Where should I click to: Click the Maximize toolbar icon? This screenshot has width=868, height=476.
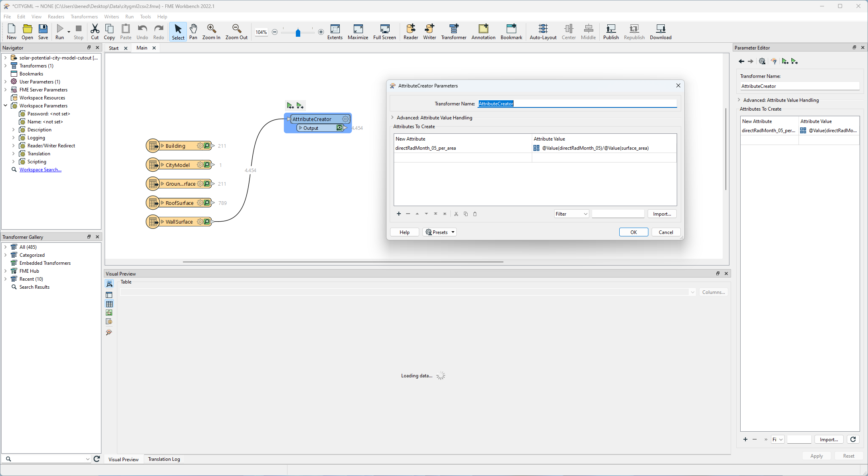click(358, 32)
